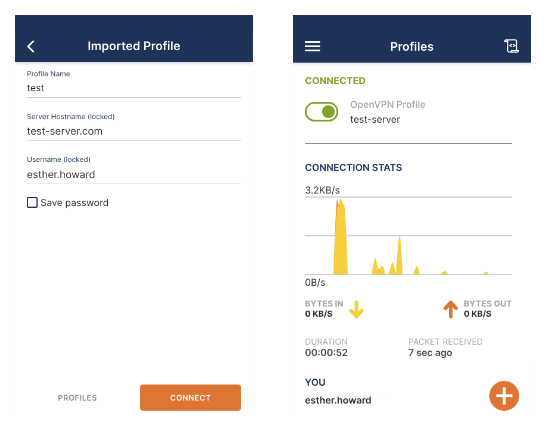Click the esther.howard name under YOU
The image size is (548, 439).
pos(338,400)
